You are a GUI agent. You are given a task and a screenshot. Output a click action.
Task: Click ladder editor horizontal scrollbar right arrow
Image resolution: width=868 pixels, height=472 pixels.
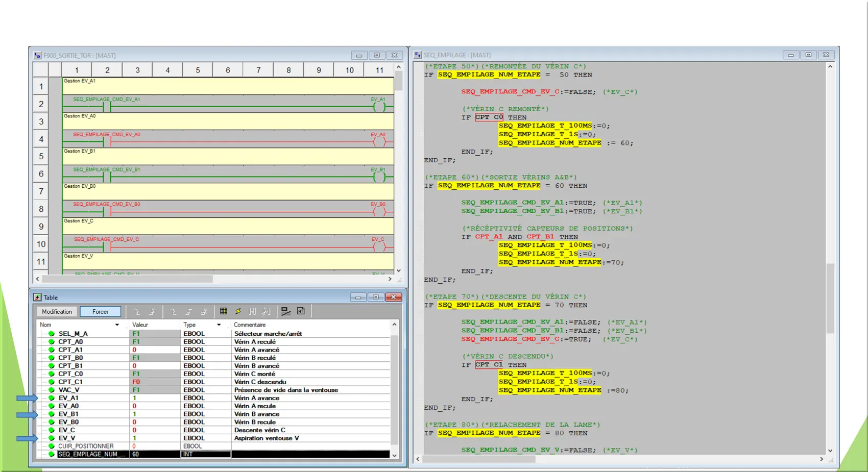coord(390,279)
